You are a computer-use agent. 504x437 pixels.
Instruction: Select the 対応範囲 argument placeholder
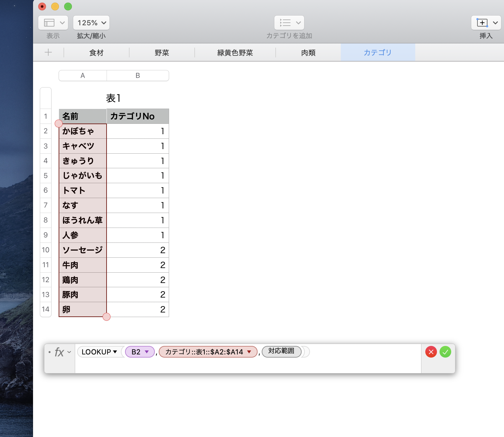tap(281, 351)
